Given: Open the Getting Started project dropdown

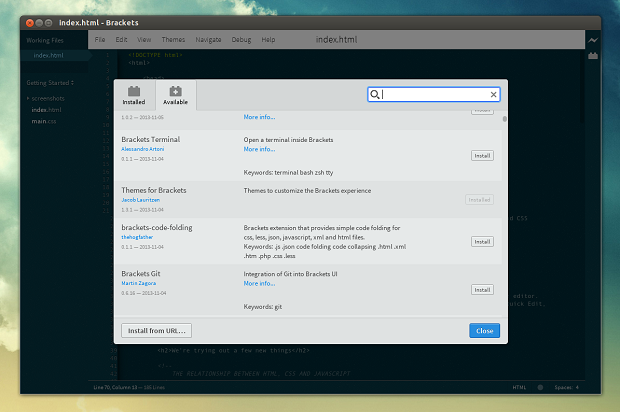Looking at the screenshot, I should pos(50,83).
